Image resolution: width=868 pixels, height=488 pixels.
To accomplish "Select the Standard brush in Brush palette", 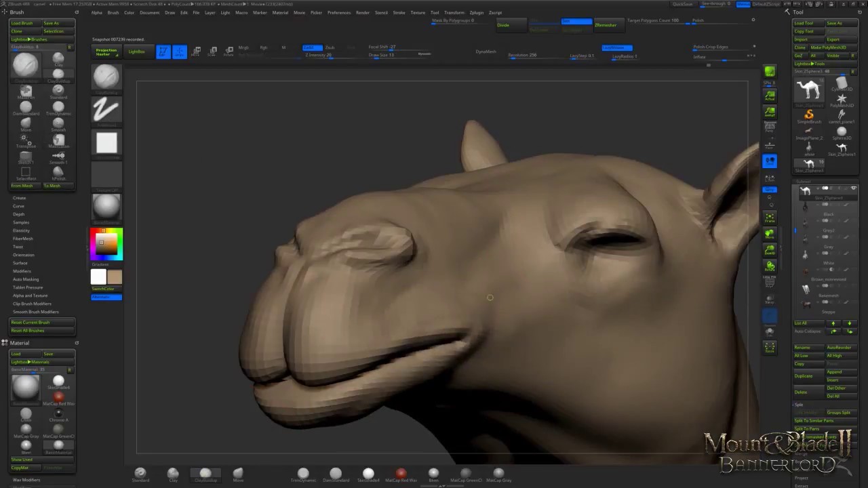I will (x=58, y=91).
